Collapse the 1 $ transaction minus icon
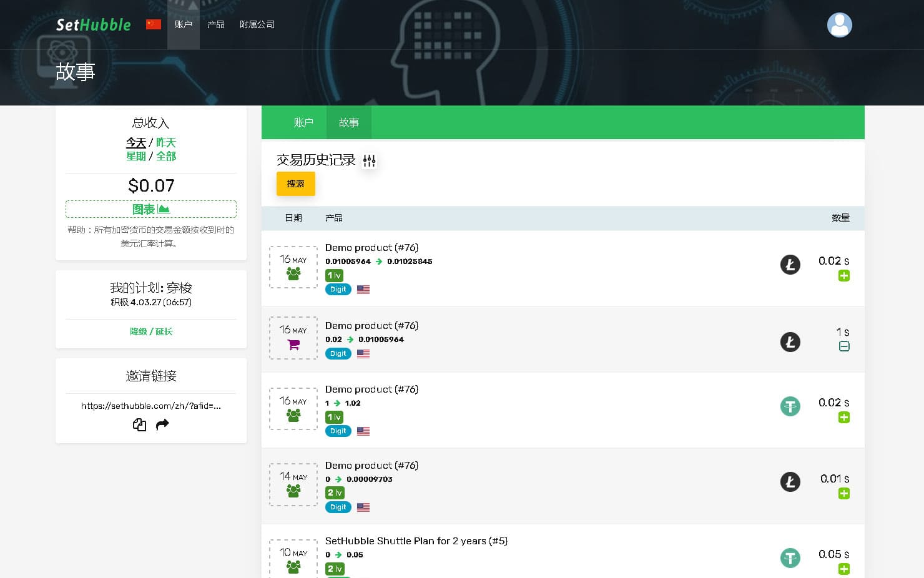 coord(843,346)
